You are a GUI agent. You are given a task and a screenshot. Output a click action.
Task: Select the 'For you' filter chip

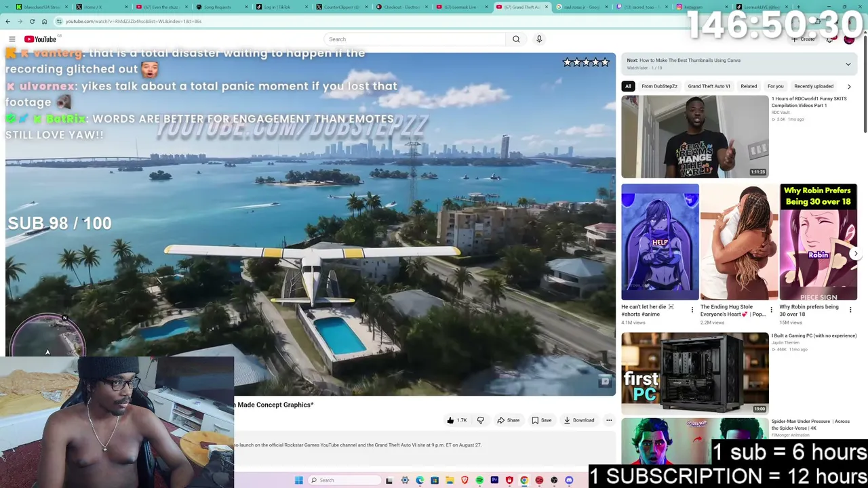[x=775, y=86]
